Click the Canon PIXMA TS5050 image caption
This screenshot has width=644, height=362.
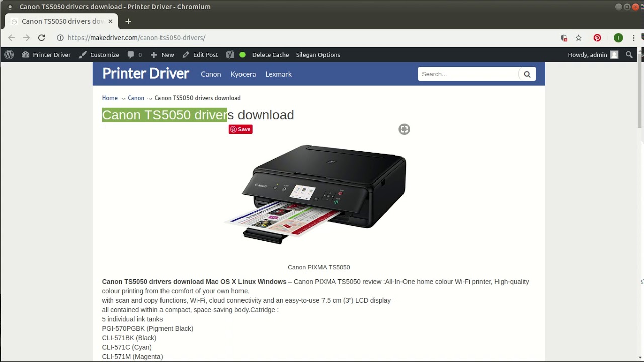click(x=319, y=267)
